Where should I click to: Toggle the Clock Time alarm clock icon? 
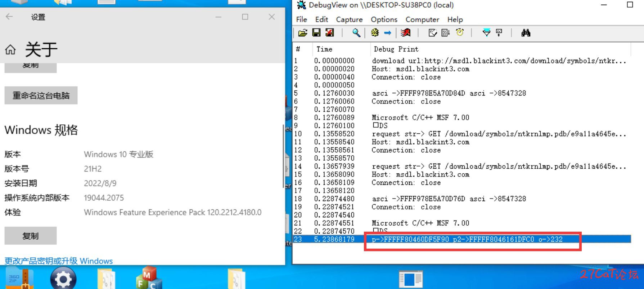tap(460, 33)
